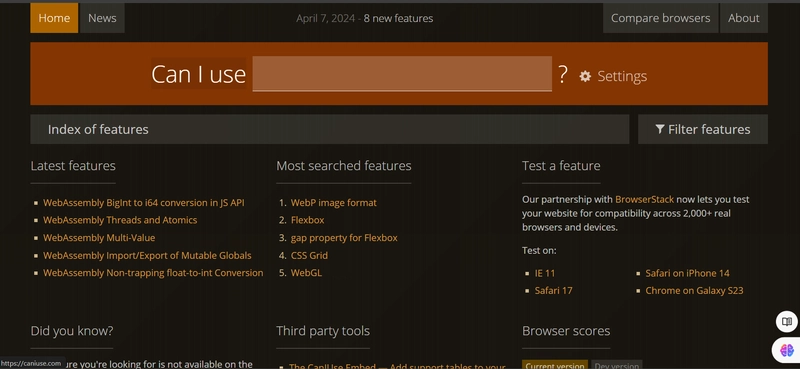Open WebAssembly Threads and Atomics link

tap(120, 220)
